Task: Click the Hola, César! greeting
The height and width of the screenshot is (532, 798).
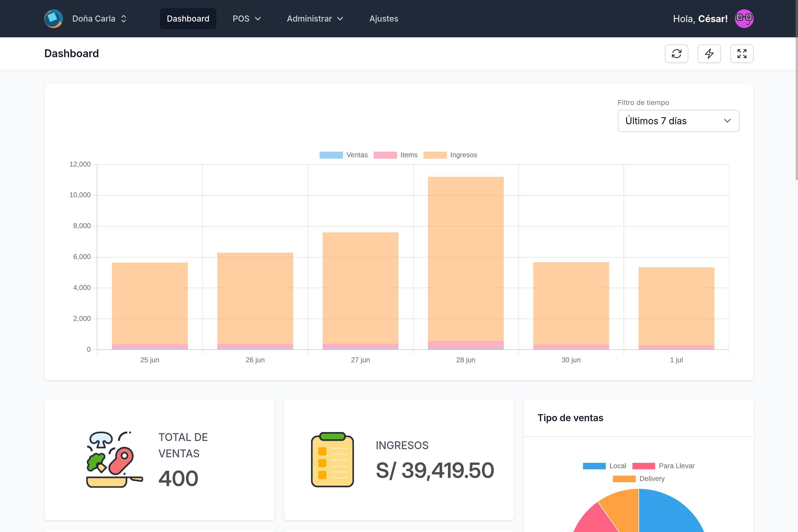Action: tap(700, 19)
